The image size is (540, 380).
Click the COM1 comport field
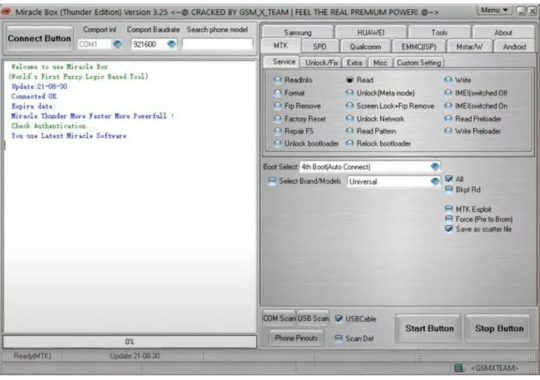click(95, 44)
